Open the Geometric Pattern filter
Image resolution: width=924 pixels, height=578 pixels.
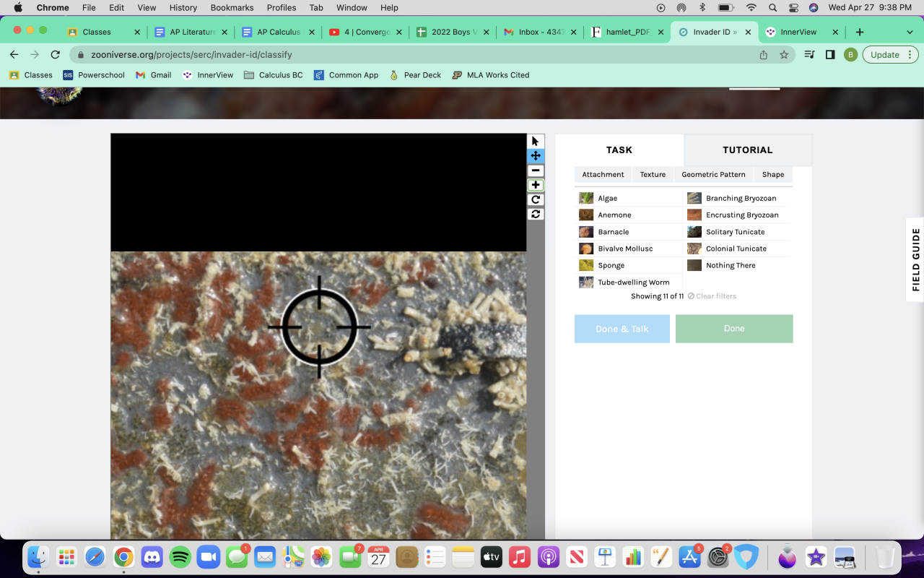tap(713, 175)
